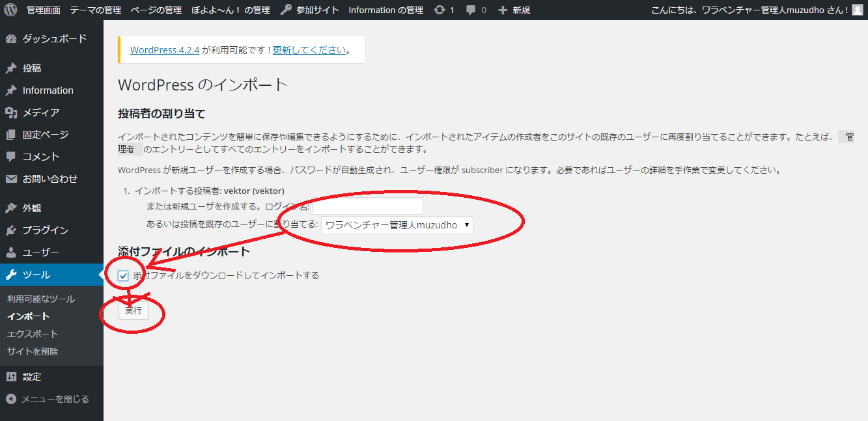Image resolution: width=868 pixels, height=421 pixels.
Task: Click the プラグイン plug icon
Action: tap(10, 230)
